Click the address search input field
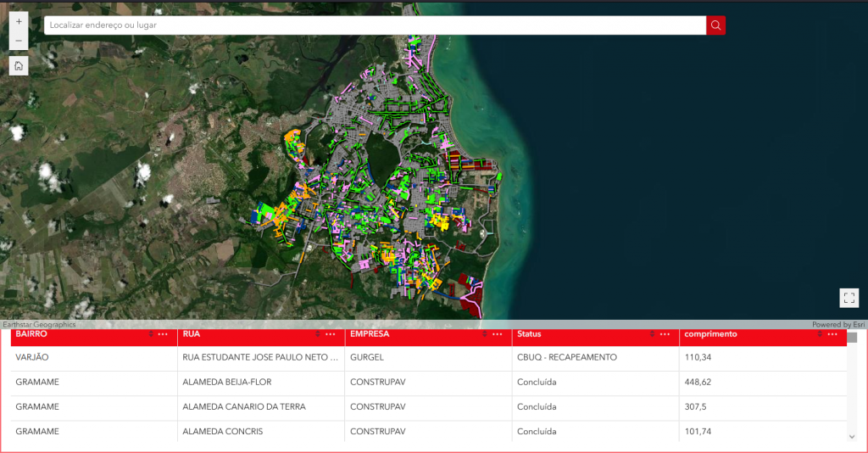Screen dimensions: 868x453 pos(373,25)
